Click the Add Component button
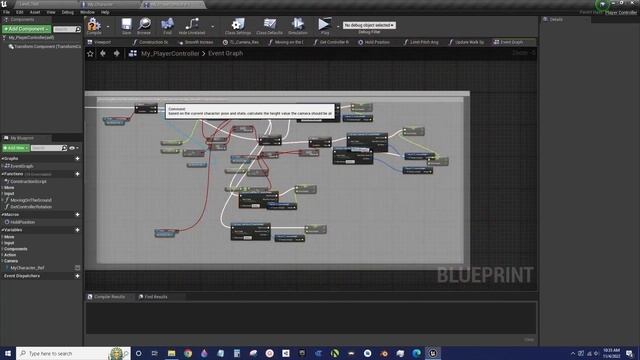The width and height of the screenshot is (640, 360). pyautogui.click(x=27, y=29)
